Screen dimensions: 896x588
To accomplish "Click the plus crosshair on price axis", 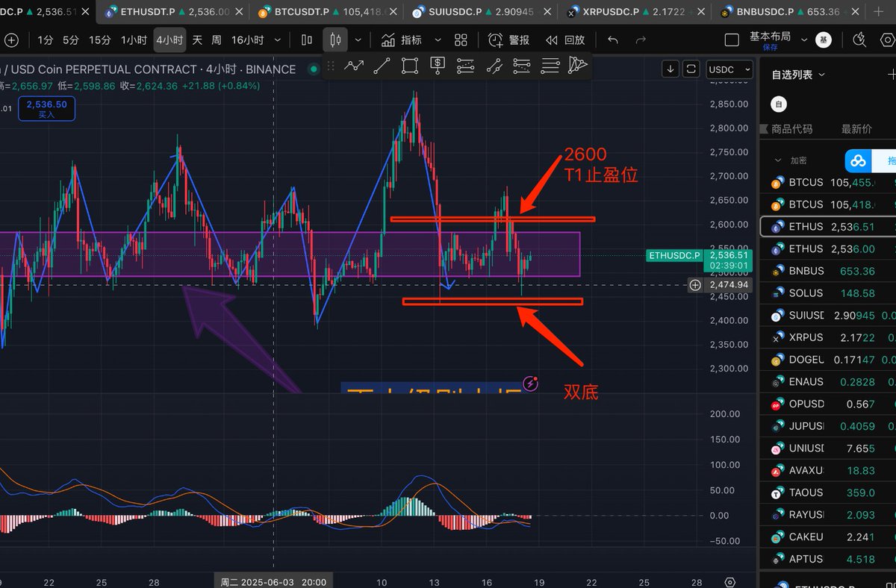I will (x=695, y=285).
